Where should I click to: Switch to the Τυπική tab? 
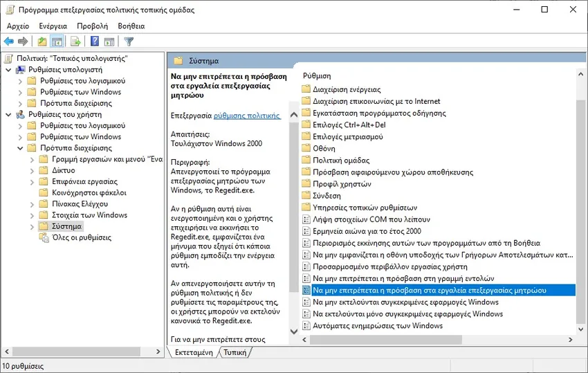pyautogui.click(x=235, y=352)
